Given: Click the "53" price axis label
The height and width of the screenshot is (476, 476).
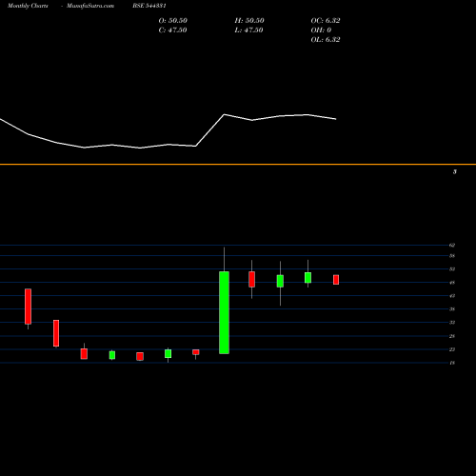Looking at the screenshot, I should (x=452, y=269).
